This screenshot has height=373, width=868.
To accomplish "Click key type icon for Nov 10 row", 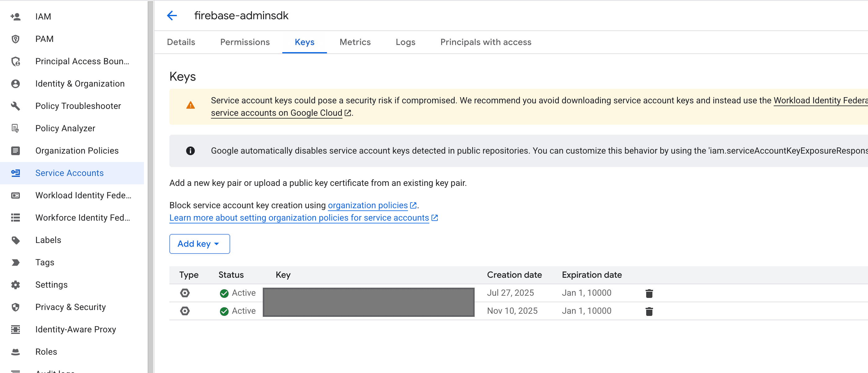I will [185, 311].
